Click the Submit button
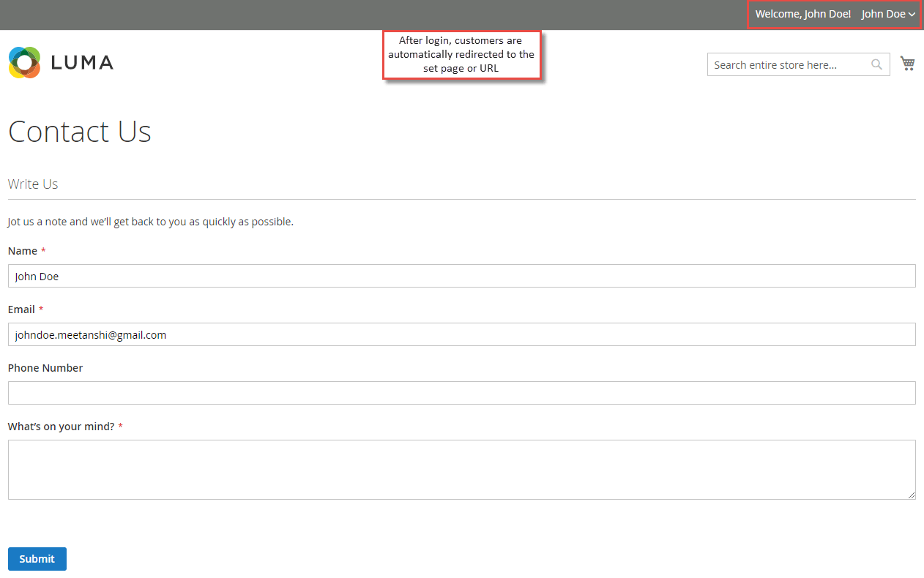Image resolution: width=924 pixels, height=578 pixels. [x=37, y=558]
